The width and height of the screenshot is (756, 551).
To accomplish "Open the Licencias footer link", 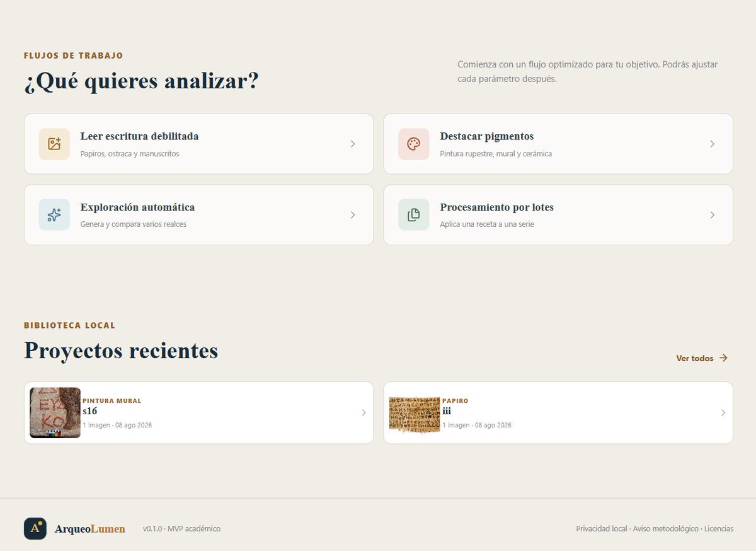I will 719,529.
